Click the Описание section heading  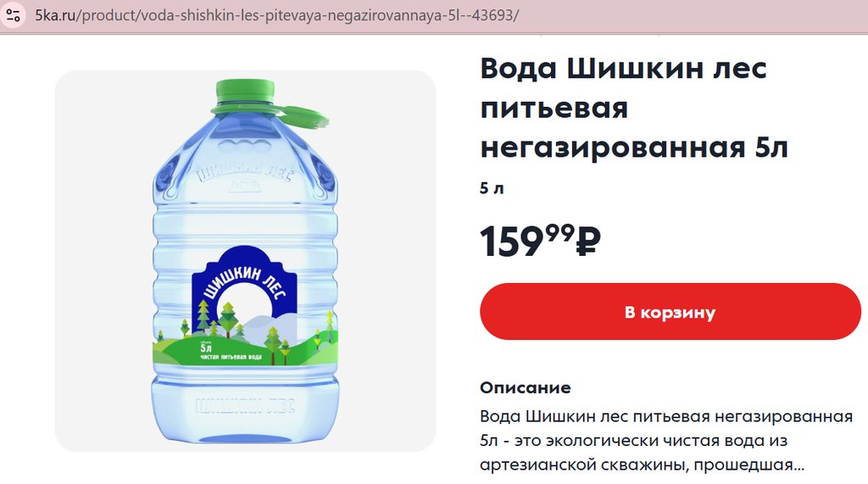click(526, 387)
